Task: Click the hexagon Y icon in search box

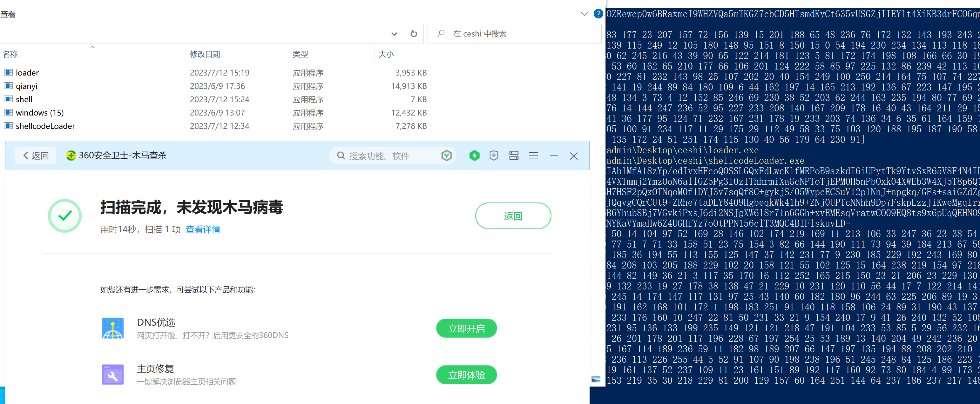Action: [x=446, y=156]
